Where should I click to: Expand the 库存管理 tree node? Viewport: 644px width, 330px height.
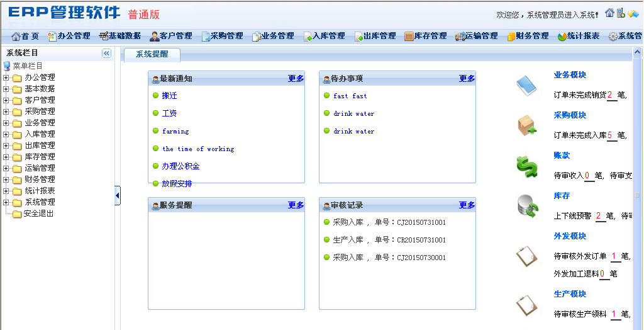click(6, 157)
